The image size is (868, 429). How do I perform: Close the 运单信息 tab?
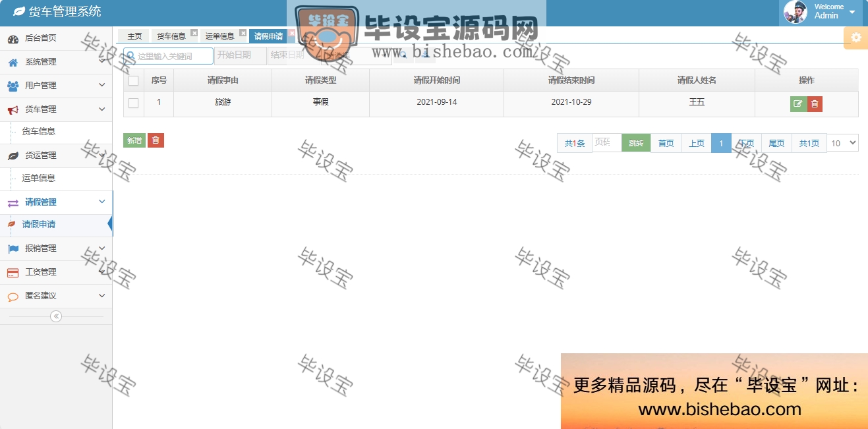tap(243, 33)
